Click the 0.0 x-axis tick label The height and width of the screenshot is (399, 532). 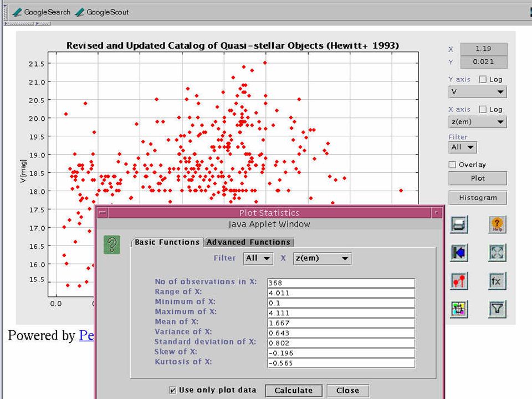pos(56,304)
